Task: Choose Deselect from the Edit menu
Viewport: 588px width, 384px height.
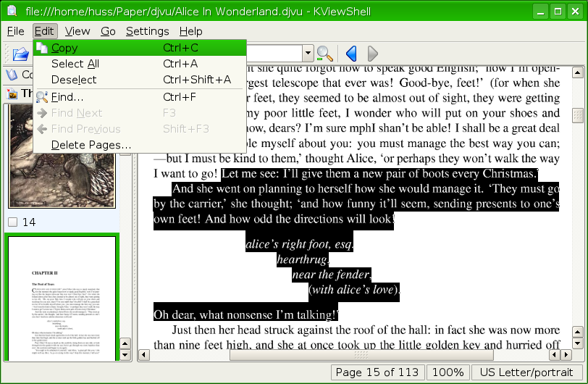Action: click(x=140, y=80)
